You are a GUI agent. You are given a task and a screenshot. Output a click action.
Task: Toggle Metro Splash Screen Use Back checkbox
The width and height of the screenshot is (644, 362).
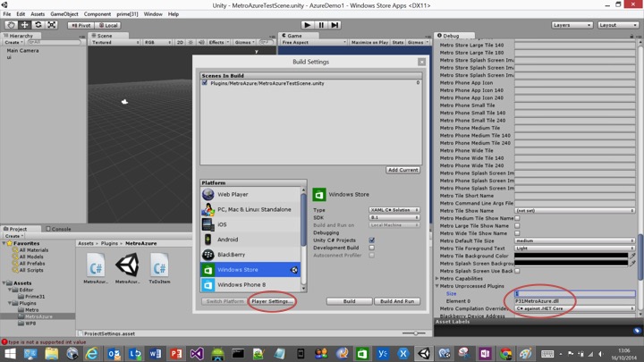[518, 271]
